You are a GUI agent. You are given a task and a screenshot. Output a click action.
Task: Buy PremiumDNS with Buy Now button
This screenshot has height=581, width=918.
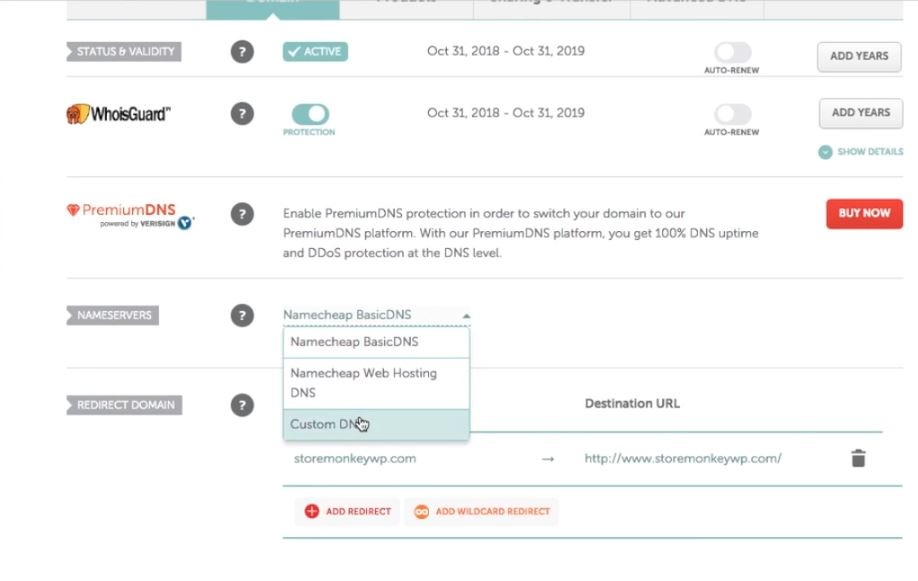pyautogui.click(x=864, y=214)
